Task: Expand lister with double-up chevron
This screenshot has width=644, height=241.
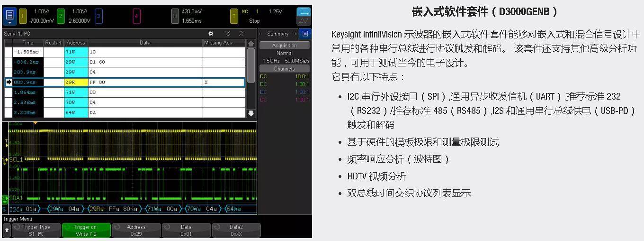Action: click(x=241, y=34)
